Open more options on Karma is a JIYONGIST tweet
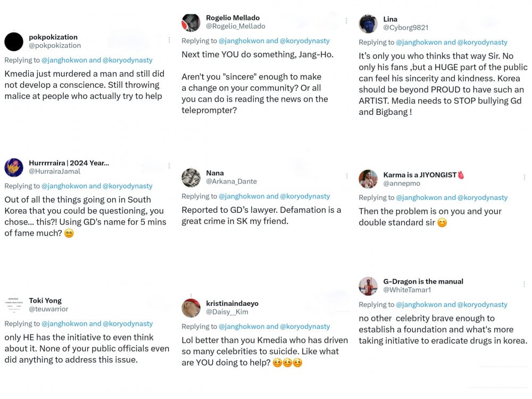The height and width of the screenshot is (399, 532). click(x=524, y=177)
